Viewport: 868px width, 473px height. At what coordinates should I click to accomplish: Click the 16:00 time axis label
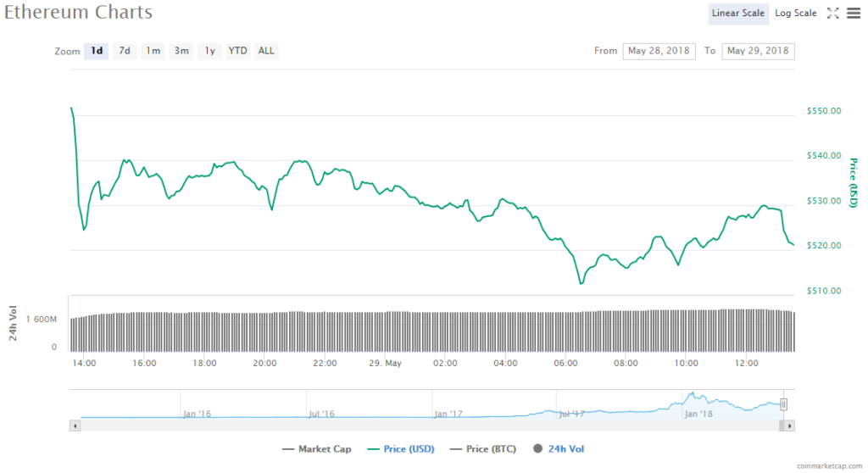click(x=144, y=364)
